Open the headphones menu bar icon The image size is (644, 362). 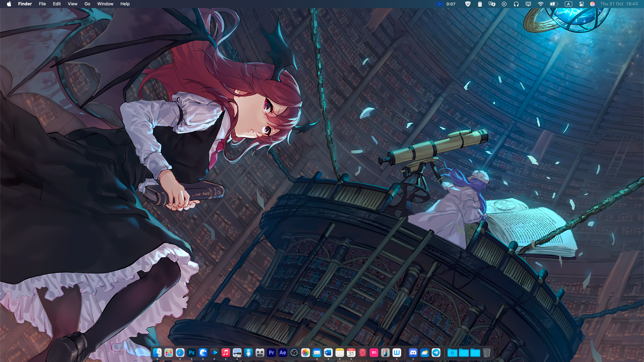[516, 4]
